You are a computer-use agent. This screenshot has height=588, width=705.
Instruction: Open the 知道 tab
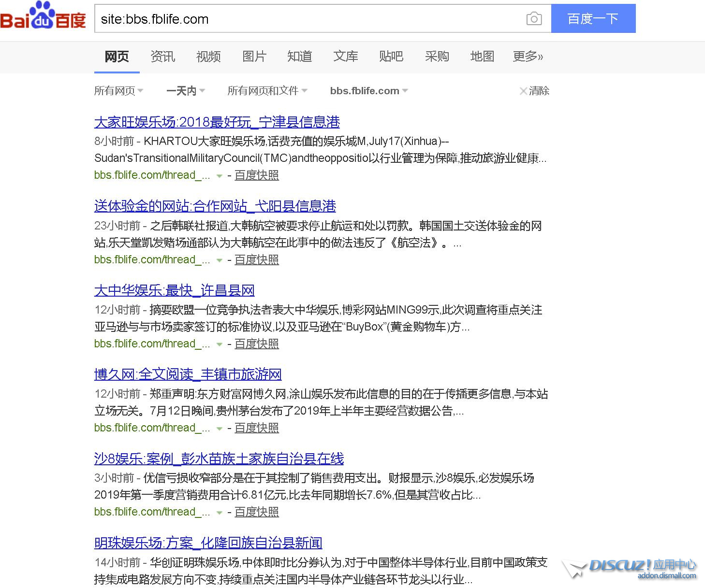pyautogui.click(x=300, y=57)
